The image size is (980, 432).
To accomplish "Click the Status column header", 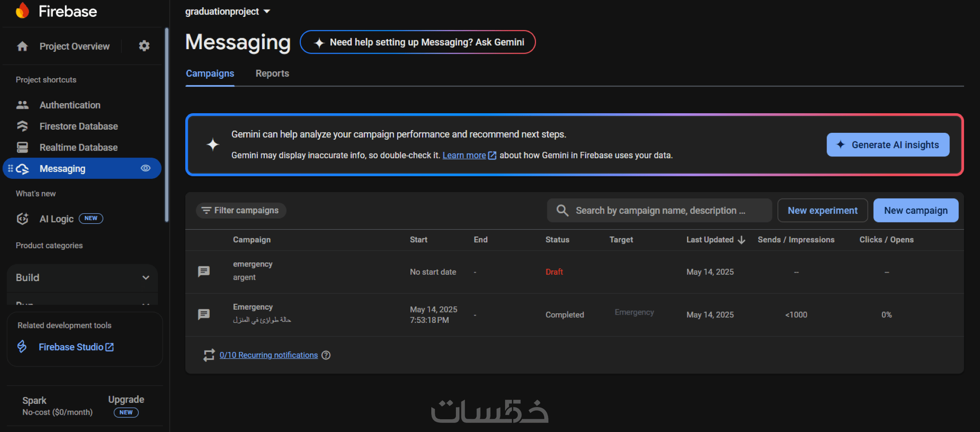I will click(557, 240).
